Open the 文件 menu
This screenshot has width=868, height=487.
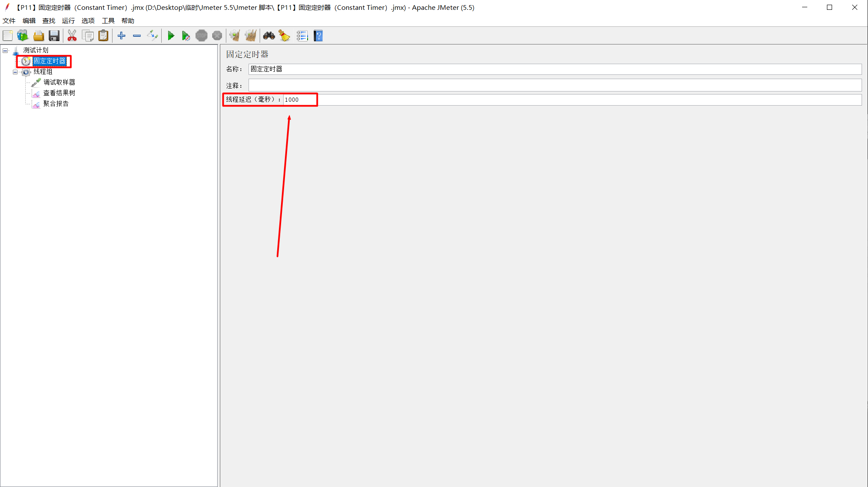(x=9, y=21)
